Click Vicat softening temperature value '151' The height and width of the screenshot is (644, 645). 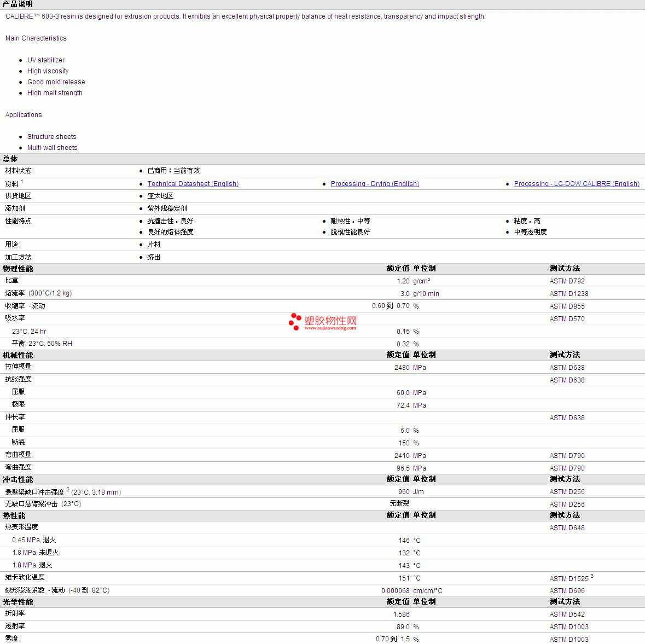point(404,578)
